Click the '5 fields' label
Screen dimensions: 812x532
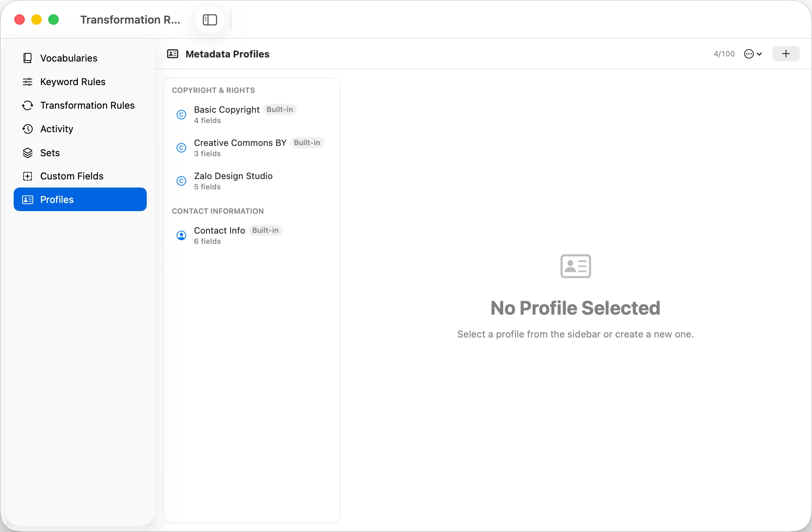tap(208, 187)
